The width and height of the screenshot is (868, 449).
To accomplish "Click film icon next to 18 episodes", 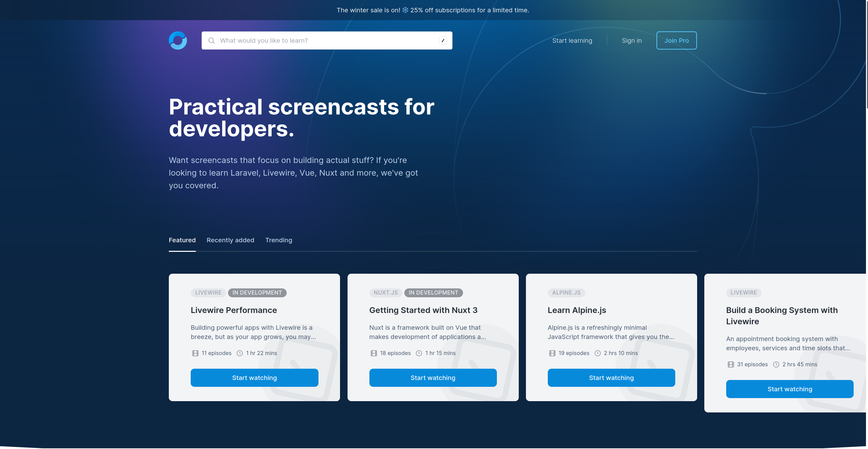I will 374,353.
